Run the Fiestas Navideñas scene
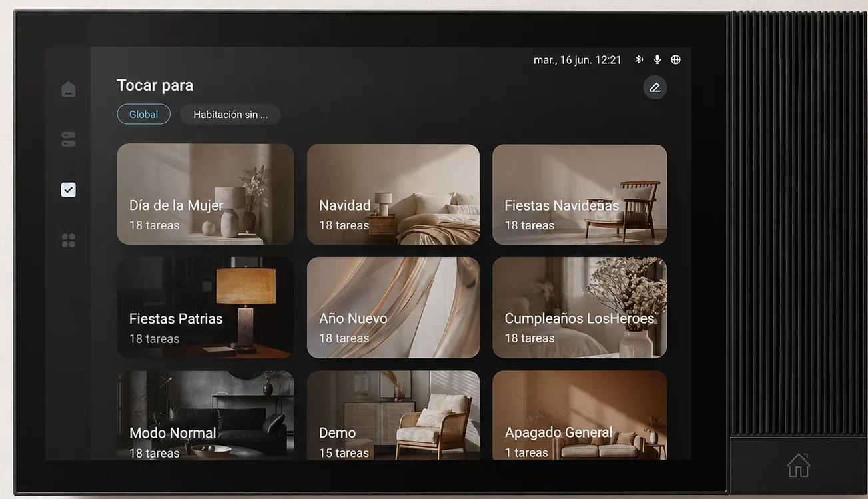868x499 pixels. (580, 195)
